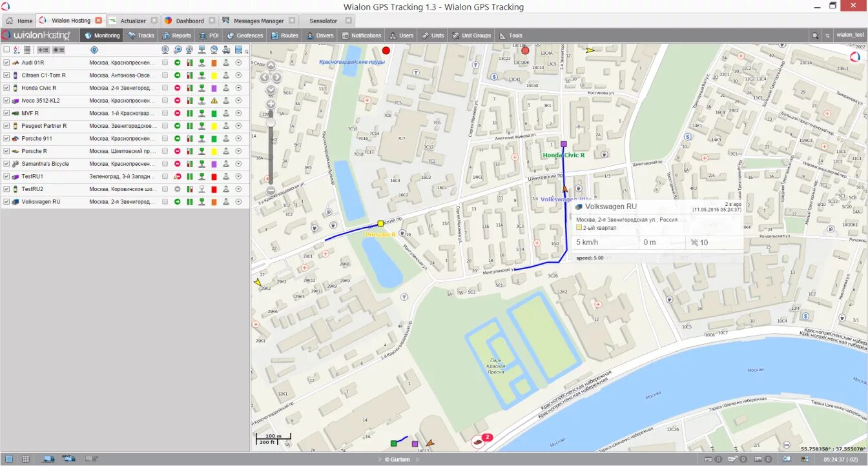Switch to the Messages Manager browser tab

[258, 21]
